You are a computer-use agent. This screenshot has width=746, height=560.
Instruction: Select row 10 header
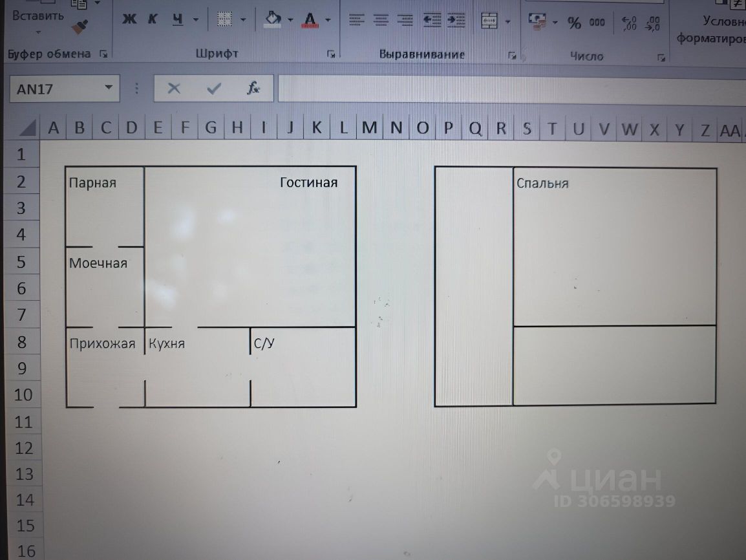(23, 394)
